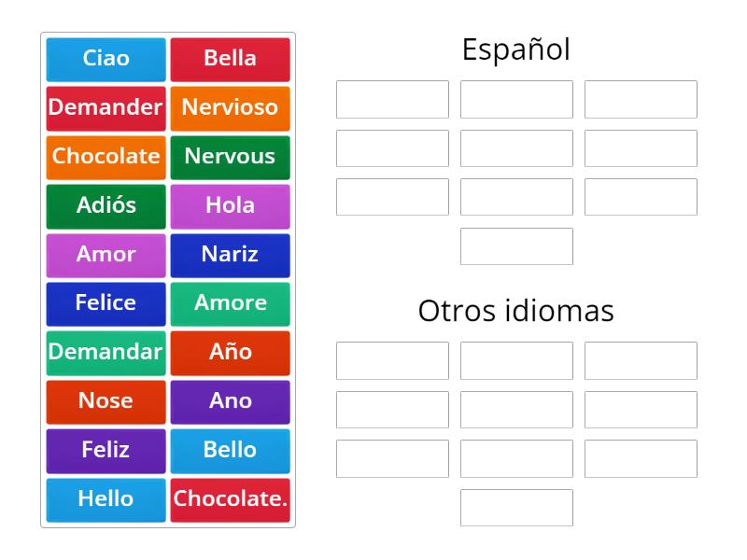Image resolution: width=747 pixels, height=560 pixels.
Task: Select the word tile 'Ciao'
Action: tap(106, 59)
